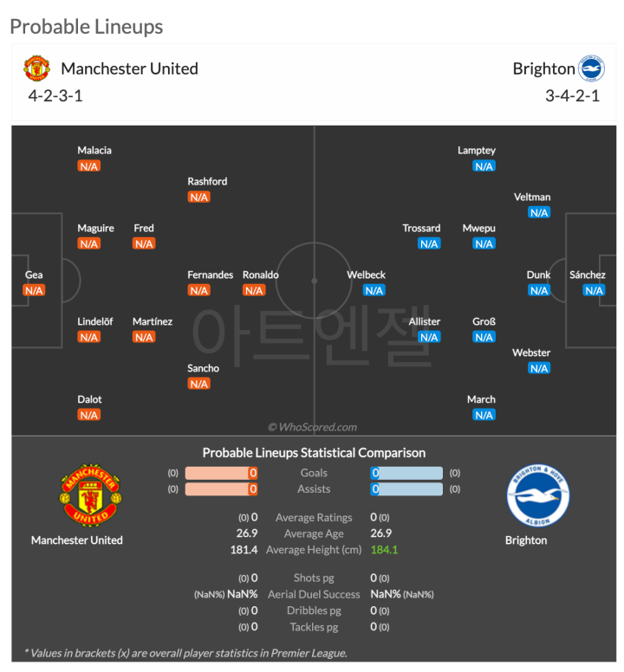Click the small Manchester United crest in header

pos(36,68)
